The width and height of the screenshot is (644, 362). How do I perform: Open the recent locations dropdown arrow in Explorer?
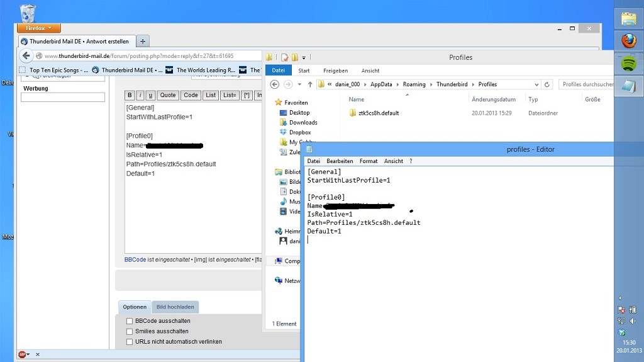click(x=299, y=84)
